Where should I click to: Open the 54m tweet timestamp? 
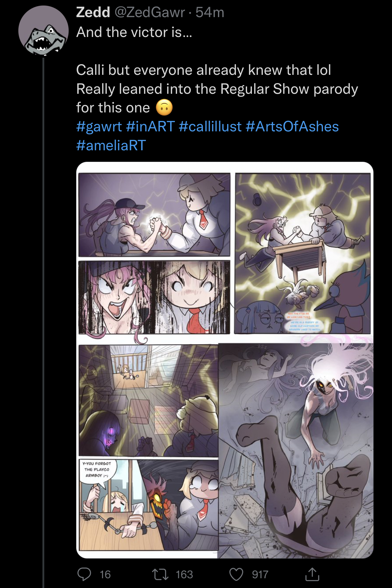(210, 12)
